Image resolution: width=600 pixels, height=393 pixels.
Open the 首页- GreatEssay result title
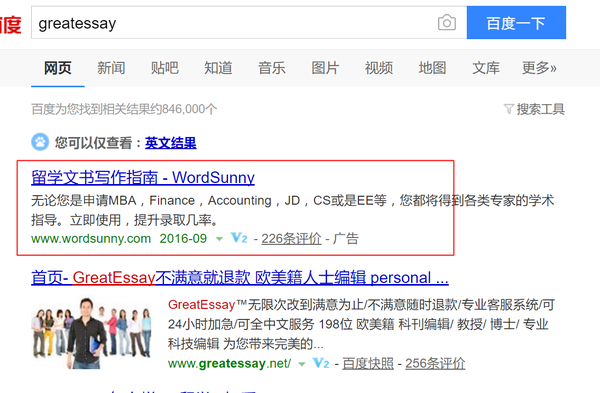pos(240,277)
